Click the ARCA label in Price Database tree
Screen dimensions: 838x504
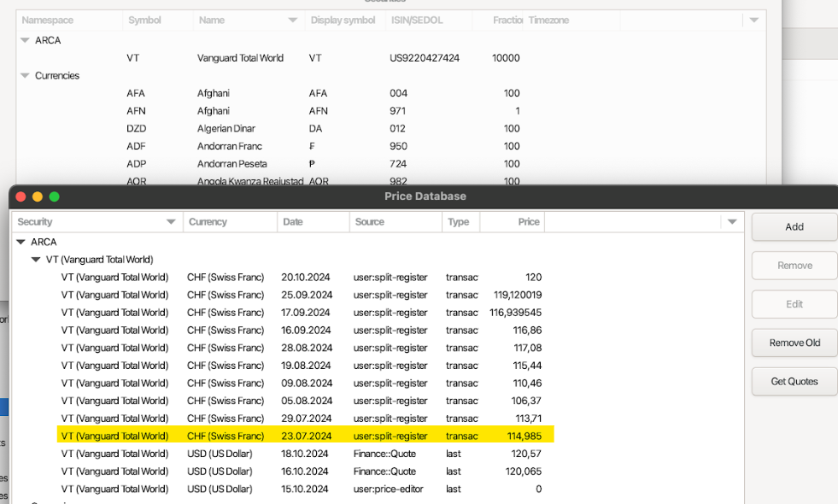(x=44, y=242)
